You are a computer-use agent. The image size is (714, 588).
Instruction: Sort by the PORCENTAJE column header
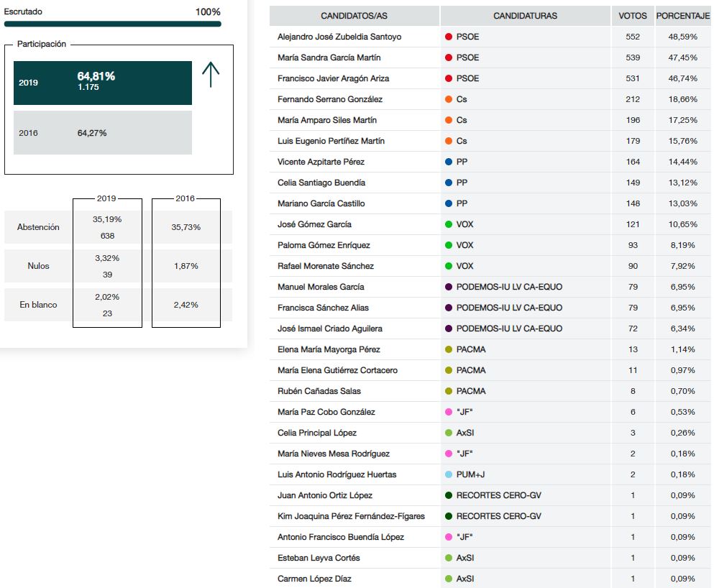point(683,16)
